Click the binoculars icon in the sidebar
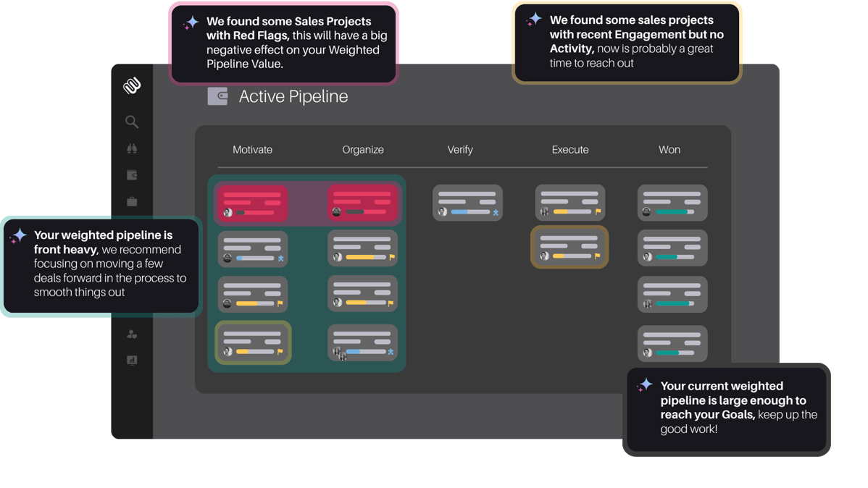The height and width of the screenshot is (488, 868). 131,148
